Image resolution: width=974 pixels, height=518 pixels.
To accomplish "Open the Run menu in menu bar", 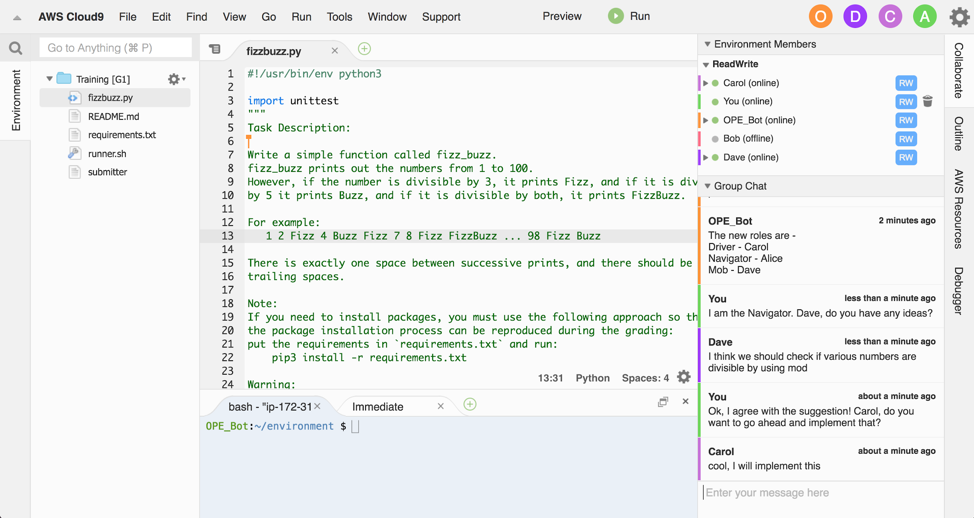I will pos(301,17).
